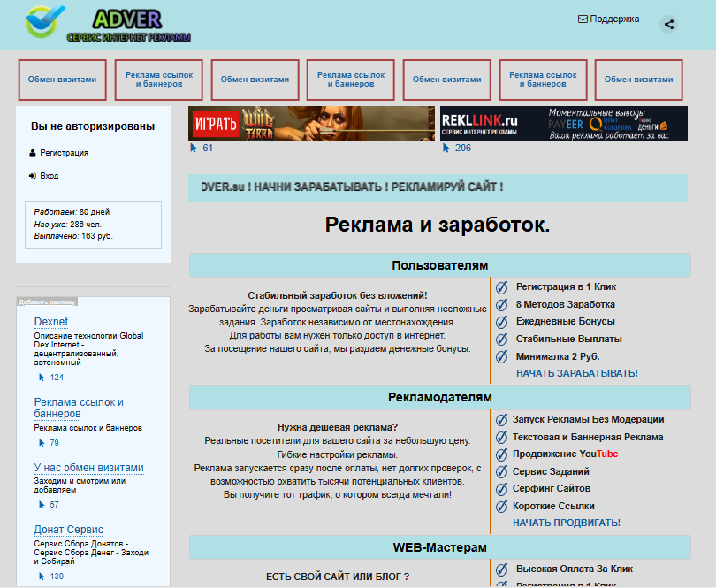The height and width of the screenshot is (588, 716).
Task: Open the Dexnet ad link
Action: [x=51, y=322]
